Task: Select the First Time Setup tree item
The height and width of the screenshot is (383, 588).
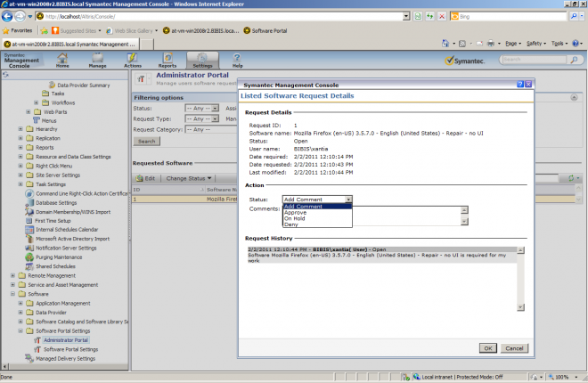Action: (53, 221)
